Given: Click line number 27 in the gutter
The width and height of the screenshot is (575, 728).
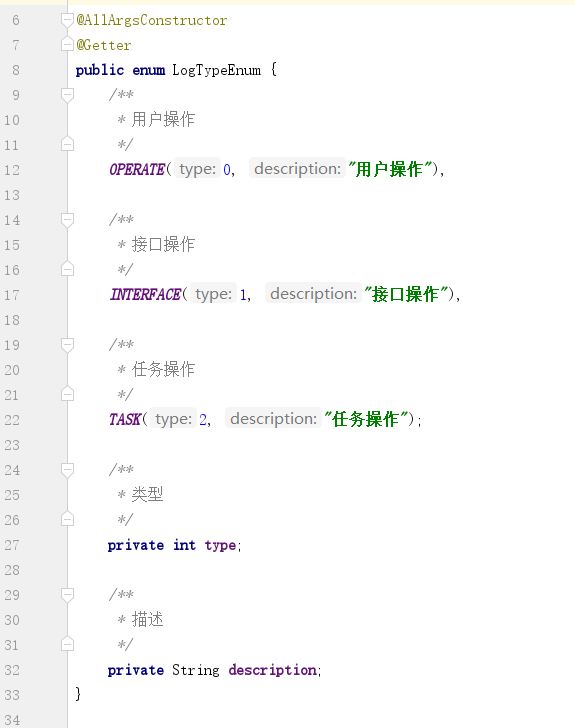Looking at the screenshot, I should pos(12,545).
